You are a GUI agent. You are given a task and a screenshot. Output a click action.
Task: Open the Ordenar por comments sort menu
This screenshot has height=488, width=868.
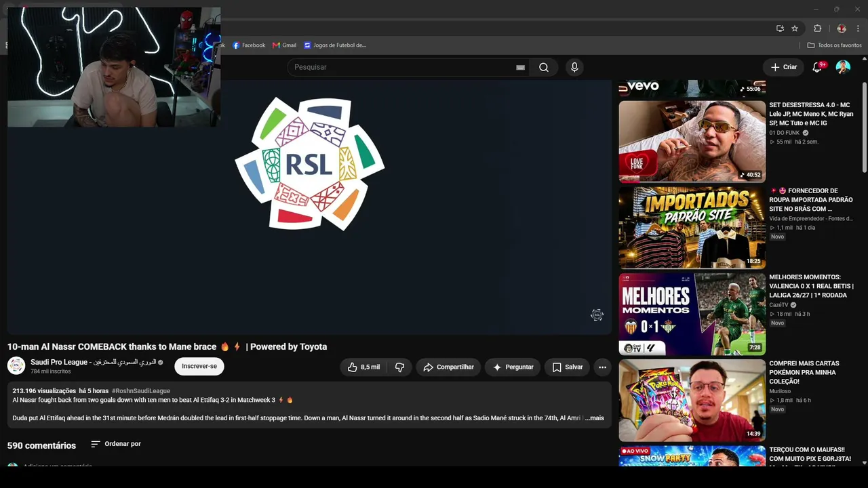[x=116, y=444]
